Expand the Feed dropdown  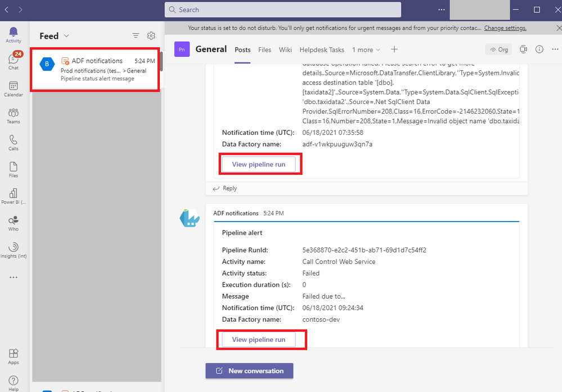pyautogui.click(x=66, y=36)
